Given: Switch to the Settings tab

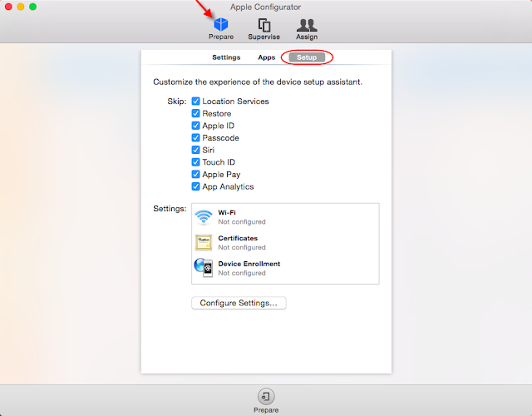Looking at the screenshot, I should (226, 57).
